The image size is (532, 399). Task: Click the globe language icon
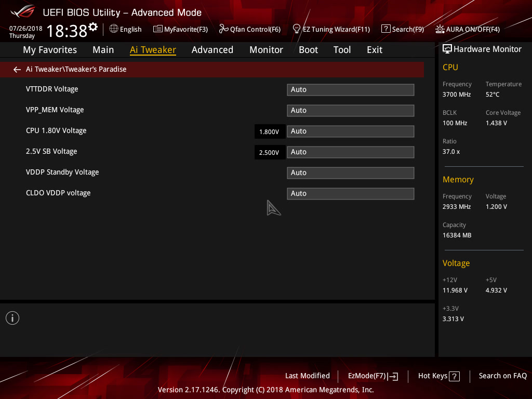click(x=114, y=29)
